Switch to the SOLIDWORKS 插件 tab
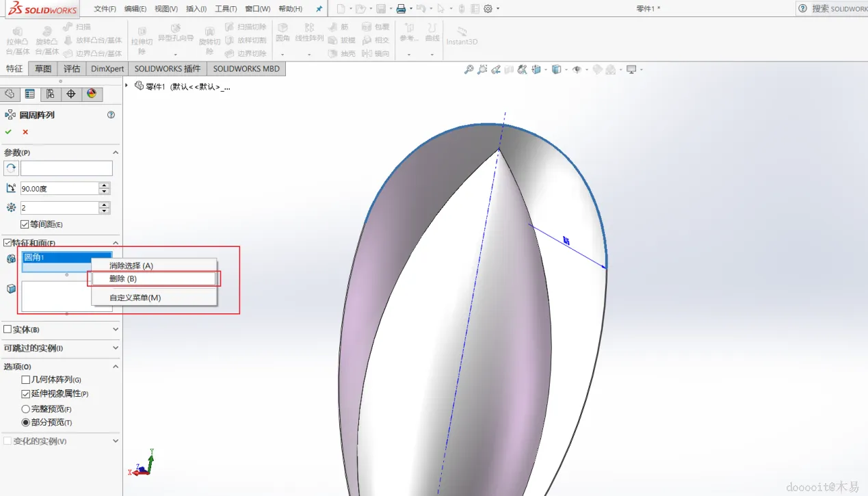Image resolution: width=868 pixels, height=496 pixels. (168, 68)
